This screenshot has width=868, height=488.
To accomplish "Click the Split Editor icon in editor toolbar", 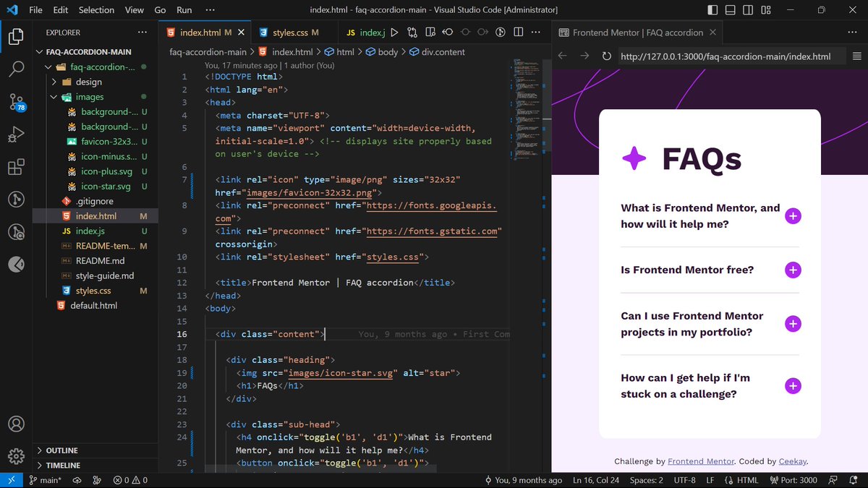I will click(x=518, y=33).
